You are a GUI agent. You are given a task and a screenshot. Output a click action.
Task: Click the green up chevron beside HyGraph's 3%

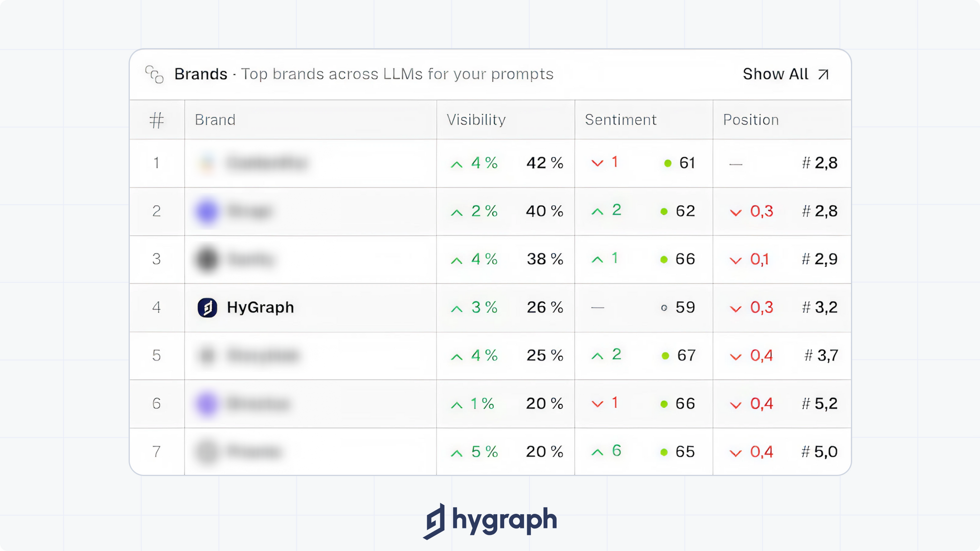(x=456, y=308)
